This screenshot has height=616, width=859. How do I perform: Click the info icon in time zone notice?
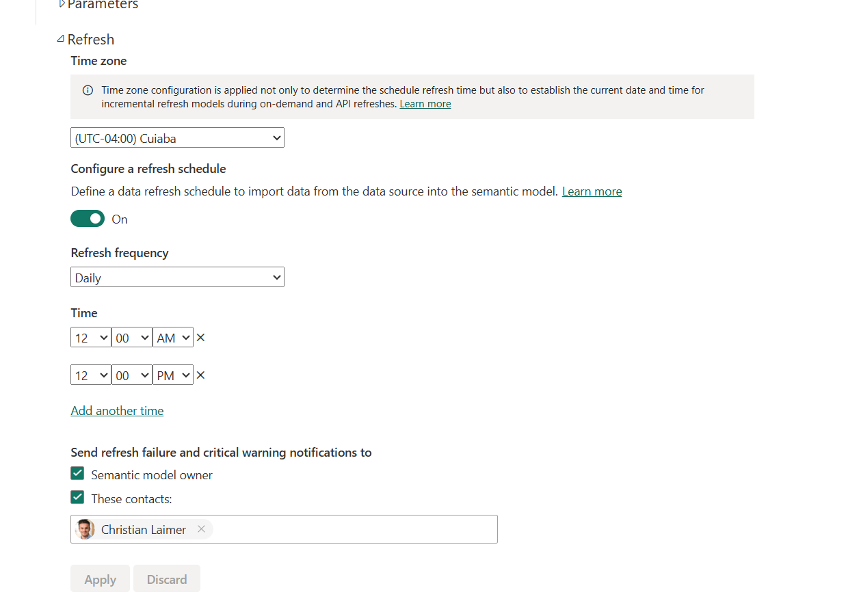[x=88, y=90]
